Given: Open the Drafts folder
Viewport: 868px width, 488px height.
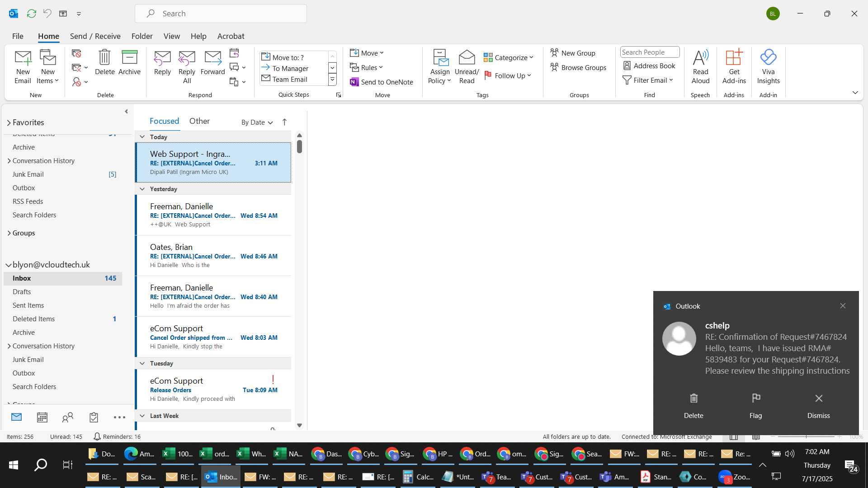Looking at the screenshot, I should pos(63,292).
